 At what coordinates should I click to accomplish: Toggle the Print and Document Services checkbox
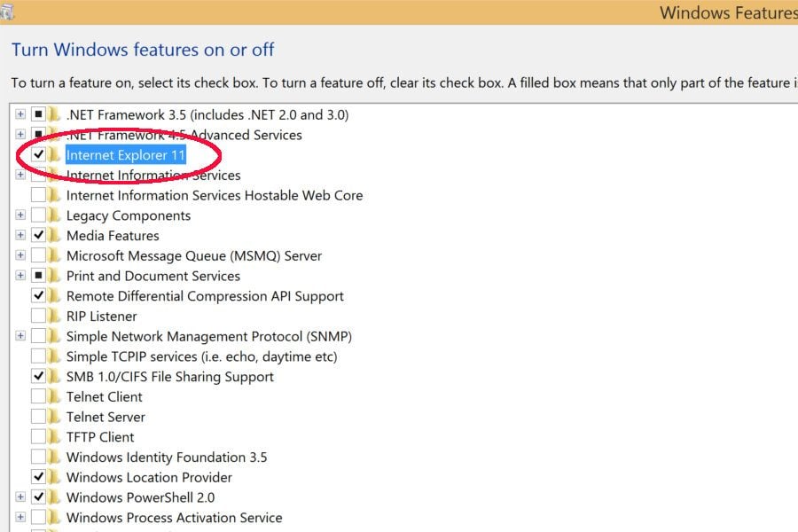39,276
